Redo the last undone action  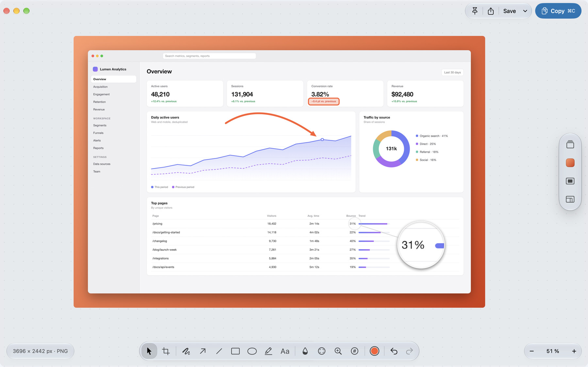click(x=409, y=351)
